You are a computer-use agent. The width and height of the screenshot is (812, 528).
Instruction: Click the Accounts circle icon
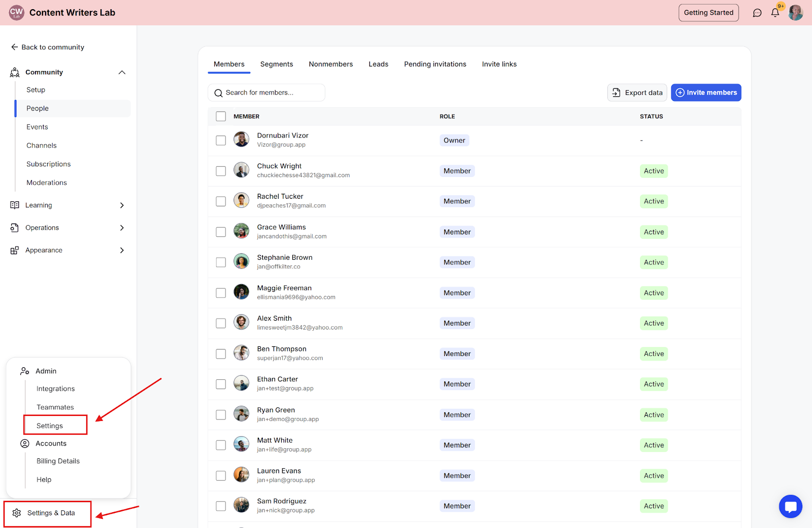point(24,444)
